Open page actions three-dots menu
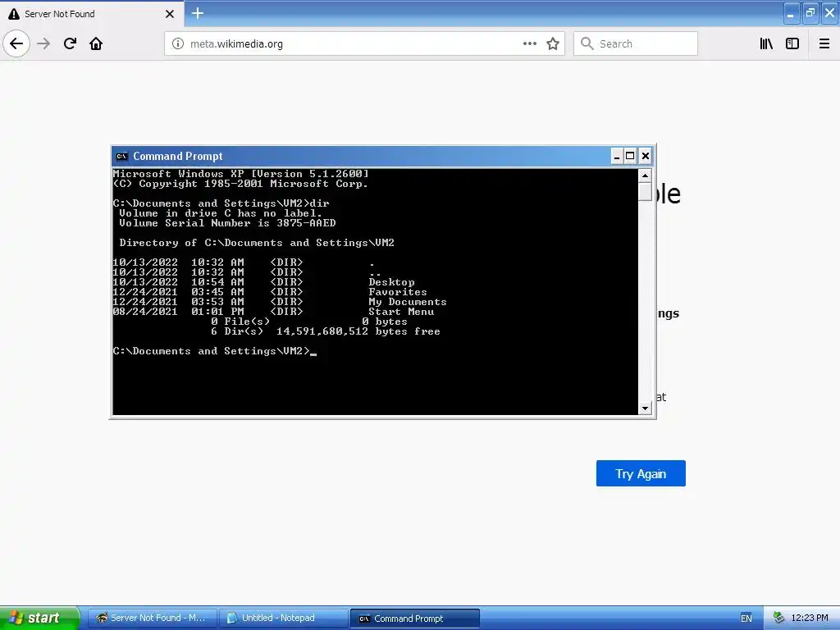Viewport: 840px width, 630px height. 529,43
